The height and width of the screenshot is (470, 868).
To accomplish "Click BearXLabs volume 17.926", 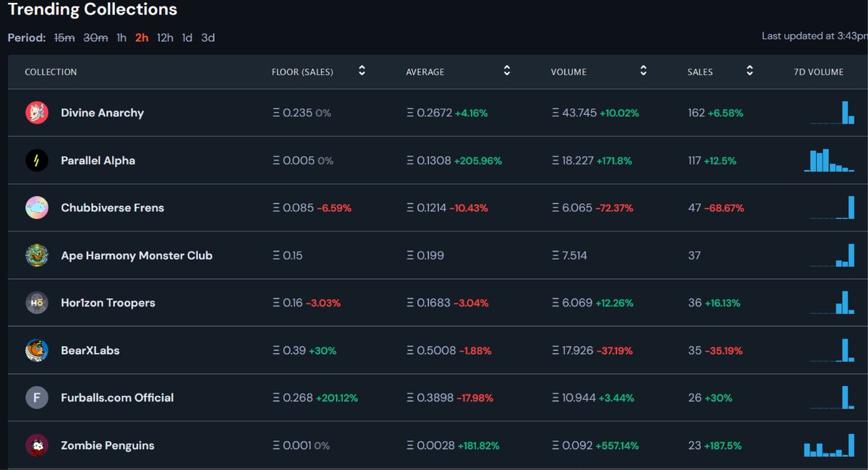I will coord(572,350).
